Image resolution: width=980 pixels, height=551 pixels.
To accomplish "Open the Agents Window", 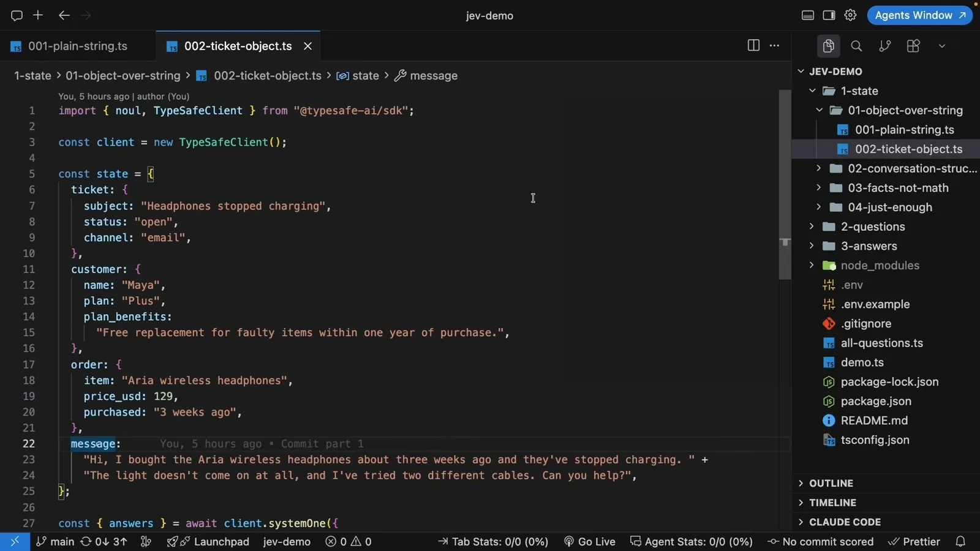I will coord(919,15).
